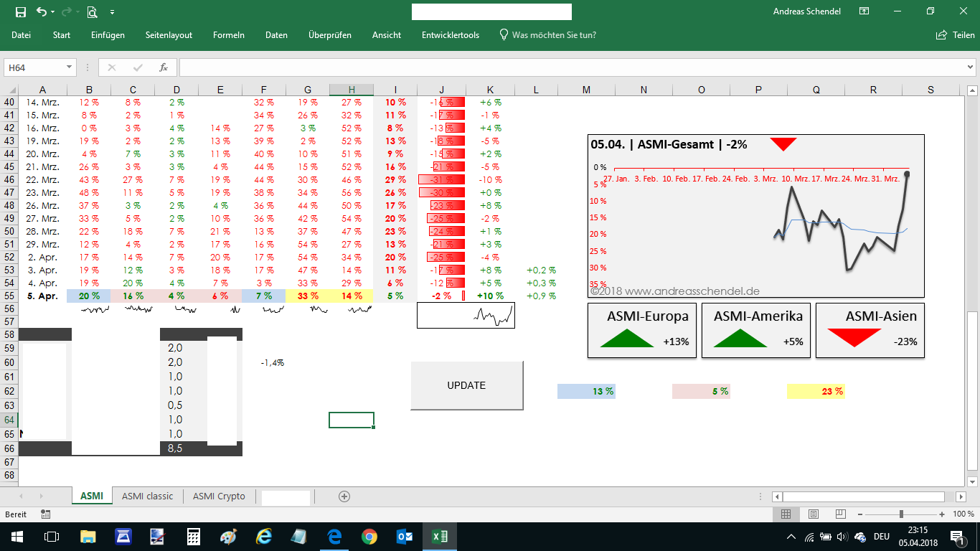Image resolution: width=980 pixels, height=551 pixels.
Task: Open the Entwicklertools ribbon tab
Action: [x=450, y=35]
